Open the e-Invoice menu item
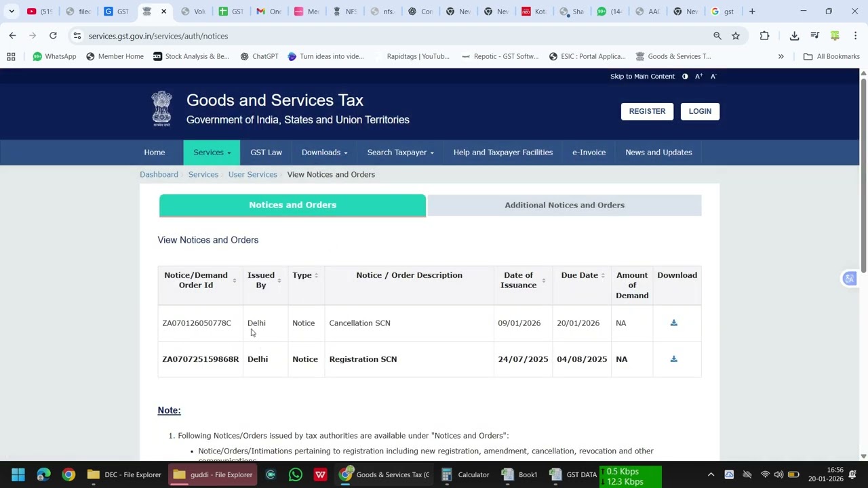The height and width of the screenshot is (488, 868). (x=589, y=152)
